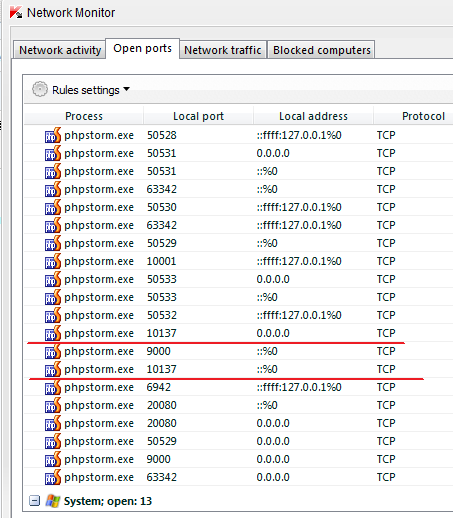
Task: Collapse the System; open: 13 group
Action: tap(34, 501)
